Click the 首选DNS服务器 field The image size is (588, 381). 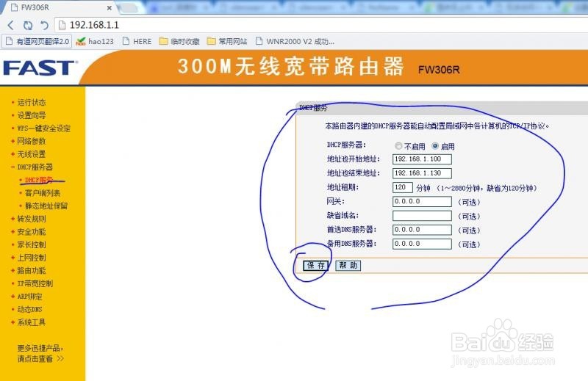pos(422,230)
